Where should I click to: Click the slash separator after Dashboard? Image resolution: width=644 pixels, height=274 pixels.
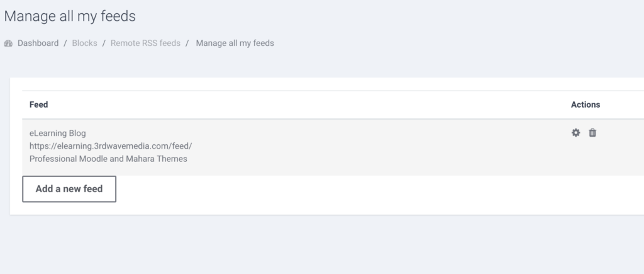pyautogui.click(x=65, y=43)
